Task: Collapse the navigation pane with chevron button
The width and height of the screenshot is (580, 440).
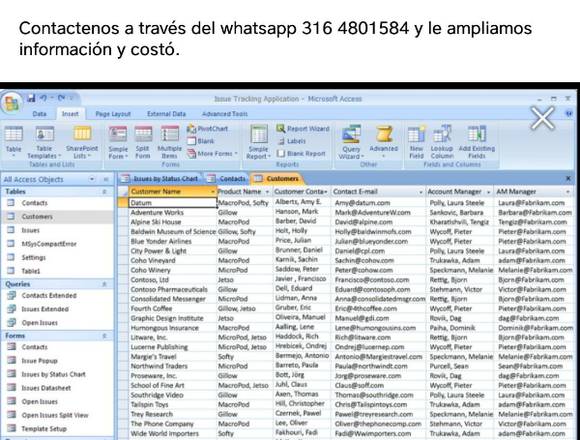Action: coord(106,179)
